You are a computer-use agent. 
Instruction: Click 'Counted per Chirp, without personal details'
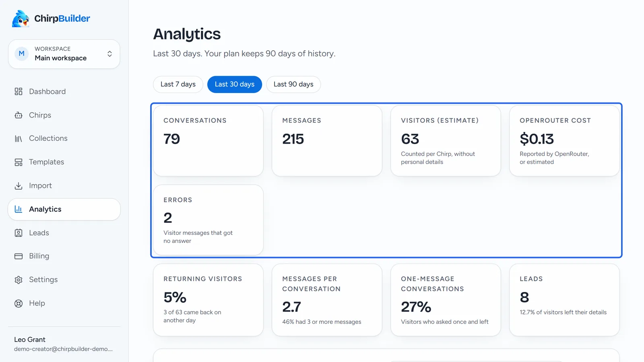click(x=438, y=158)
